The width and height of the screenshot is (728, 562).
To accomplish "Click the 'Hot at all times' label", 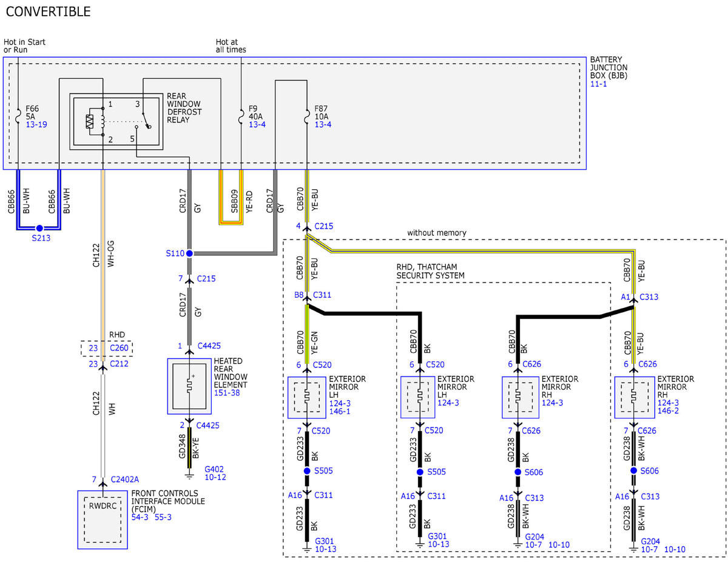I will [231, 45].
